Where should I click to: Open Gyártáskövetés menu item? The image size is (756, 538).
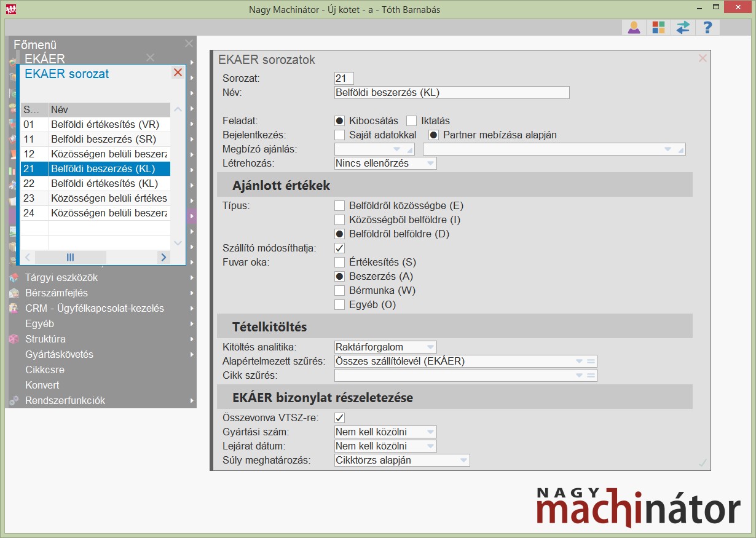click(x=59, y=355)
